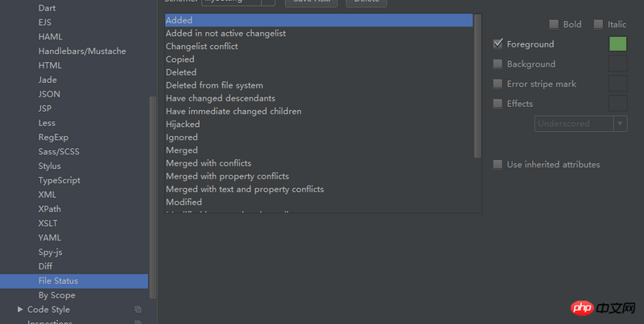Select By Scope in settings tree

click(56, 295)
